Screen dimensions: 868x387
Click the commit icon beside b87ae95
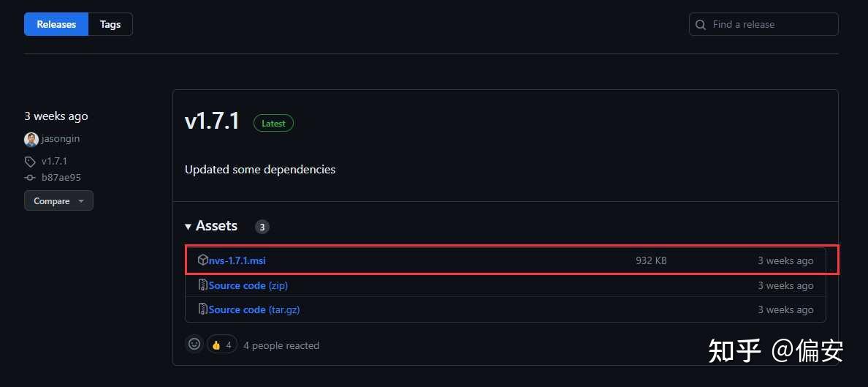[x=30, y=178]
